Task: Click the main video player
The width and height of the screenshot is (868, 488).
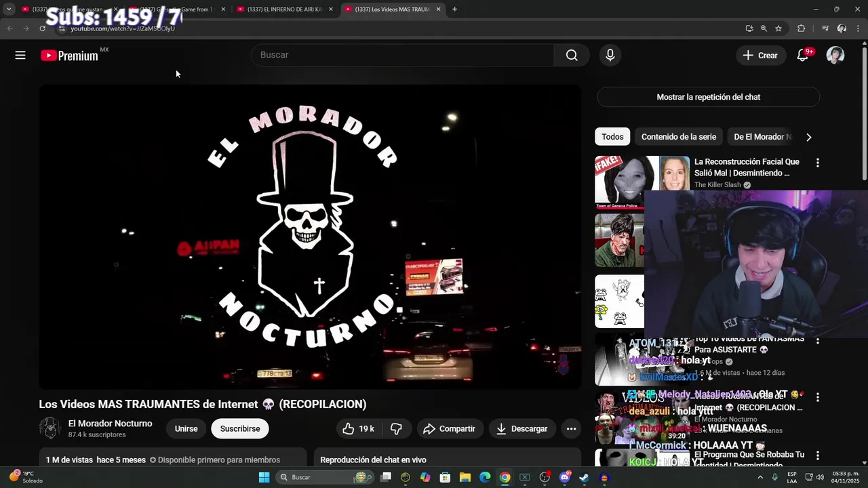Action: point(310,237)
